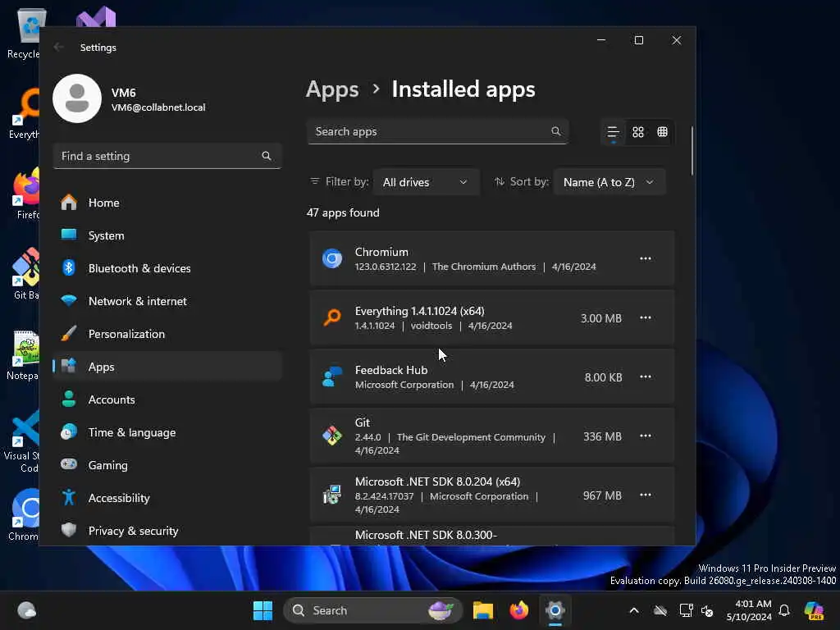Click the VM6 user profile picture
The height and width of the screenshot is (630, 840).
pyautogui.click(x=77, y=98)
